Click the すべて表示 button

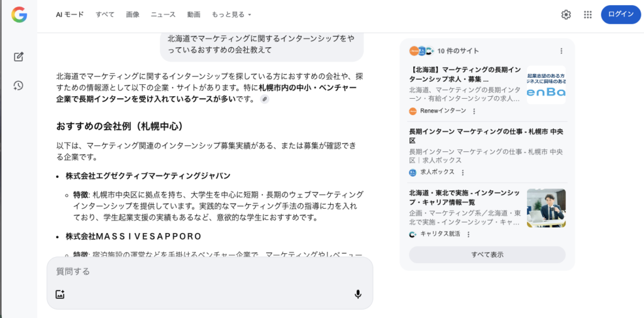(x=487, y=255)
